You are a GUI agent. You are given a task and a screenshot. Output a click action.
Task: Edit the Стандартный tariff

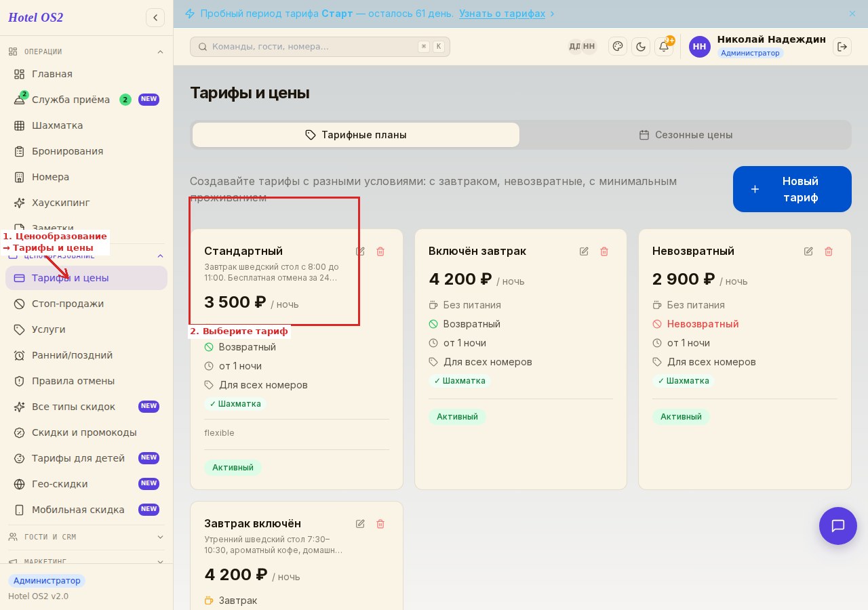[360, 251]
